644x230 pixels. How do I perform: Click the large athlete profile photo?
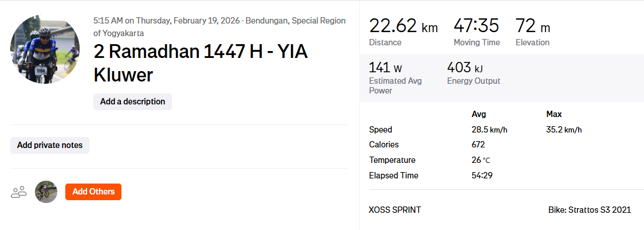click(45, 49)
